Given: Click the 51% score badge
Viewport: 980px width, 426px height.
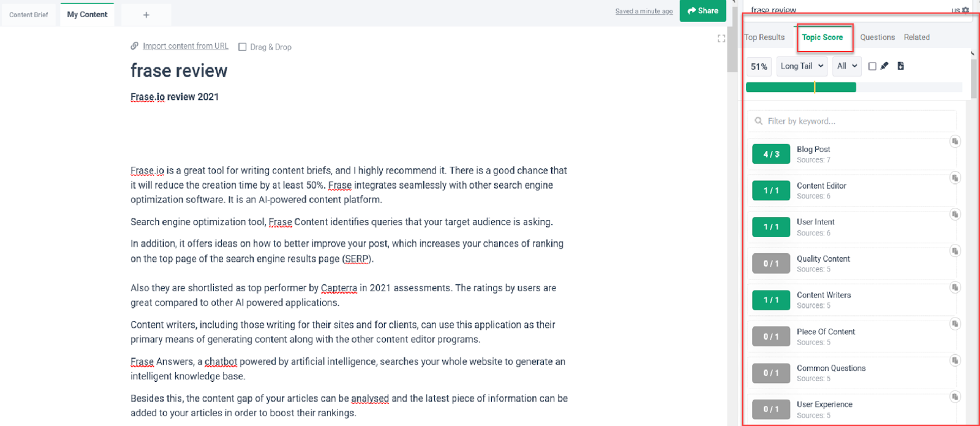Looking at the screenshot, I should (759, 66).
